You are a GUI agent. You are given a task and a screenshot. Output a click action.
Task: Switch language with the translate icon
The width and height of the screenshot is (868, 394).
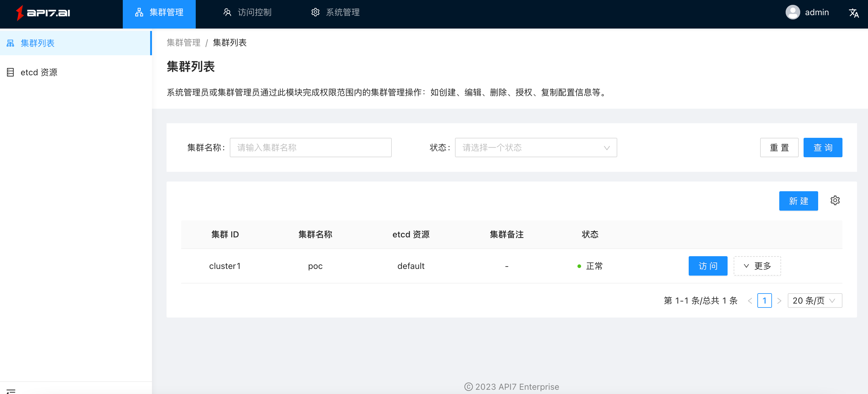pyautogui.click(x=853, y=13)
